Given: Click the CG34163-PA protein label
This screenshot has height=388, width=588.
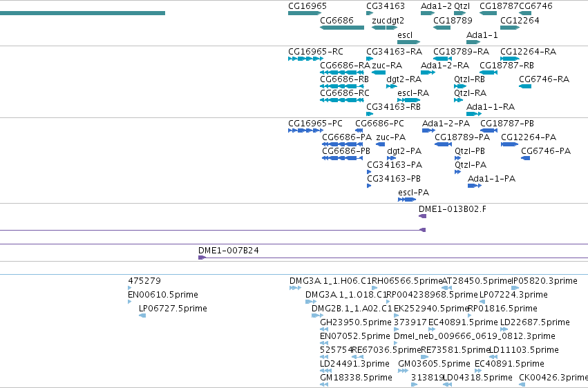Looking at the screenshot, I should coord(395,165).
